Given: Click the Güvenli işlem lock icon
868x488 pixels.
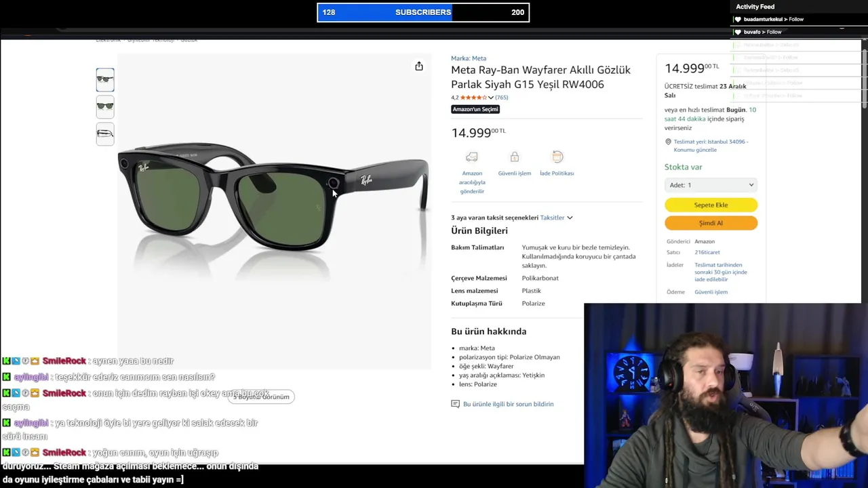Looking at the screenshot, I should [515, 157].
